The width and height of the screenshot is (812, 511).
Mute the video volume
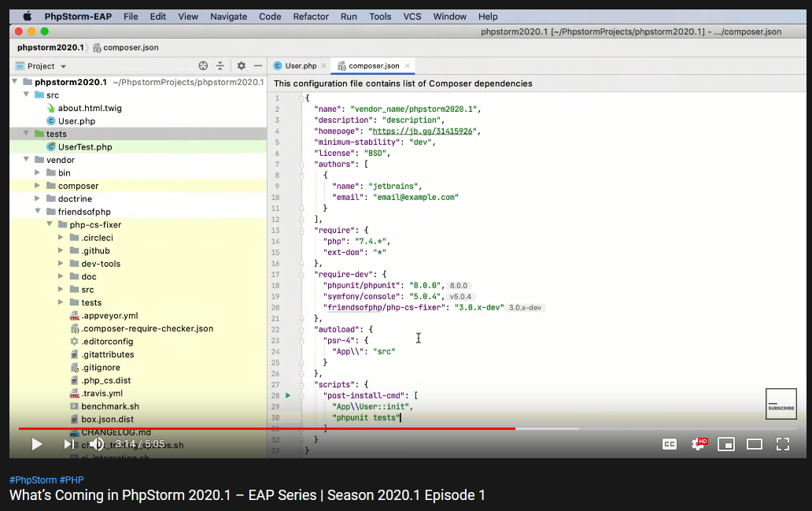click(x=96, y=444)
